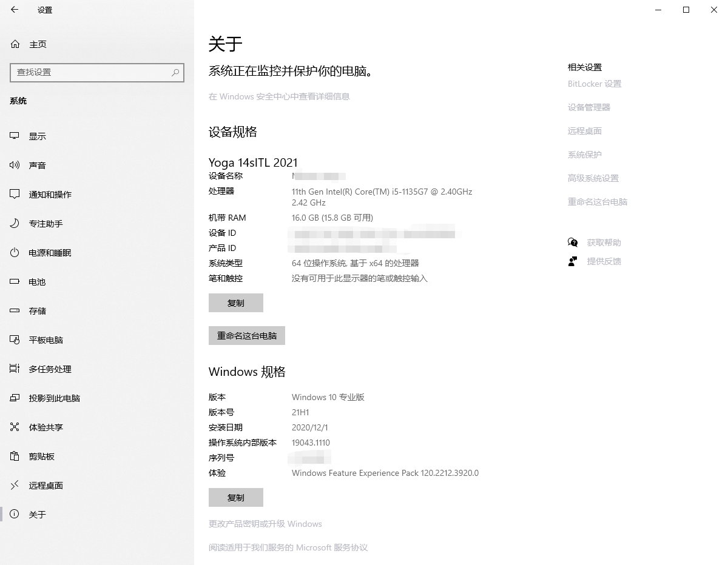Click 重命名这台电脑 link in related settings
The image size is (728, 565).
coord(598,202)
